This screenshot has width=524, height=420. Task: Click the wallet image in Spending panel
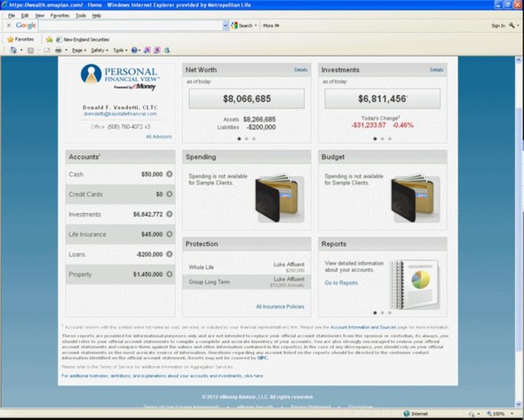tap(280, 199)
